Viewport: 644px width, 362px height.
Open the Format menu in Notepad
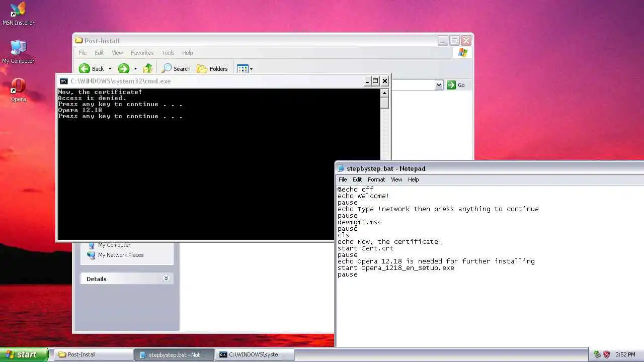[376, 179]
